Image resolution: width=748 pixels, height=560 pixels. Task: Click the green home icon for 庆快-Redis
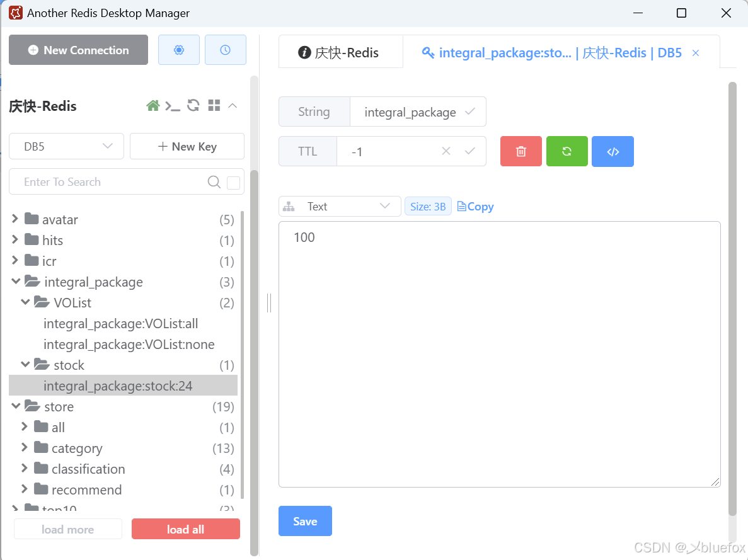coord(152,105)
